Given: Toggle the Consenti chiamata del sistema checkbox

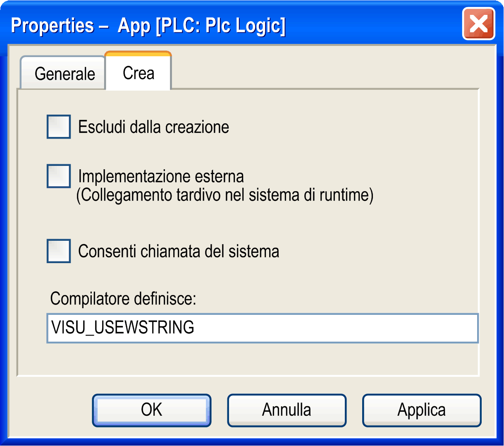Looking at the screenshot, I should pyautogui.click(x=59, y=251).
